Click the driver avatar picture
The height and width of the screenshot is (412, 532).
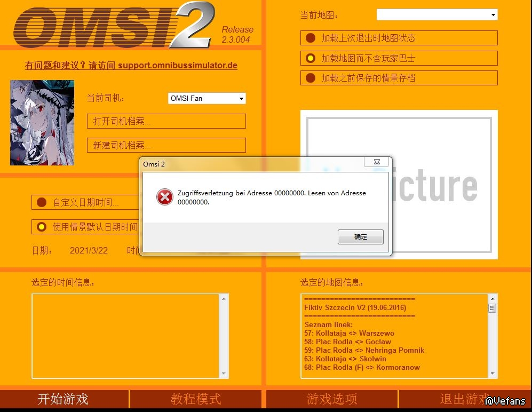point(42,123)
